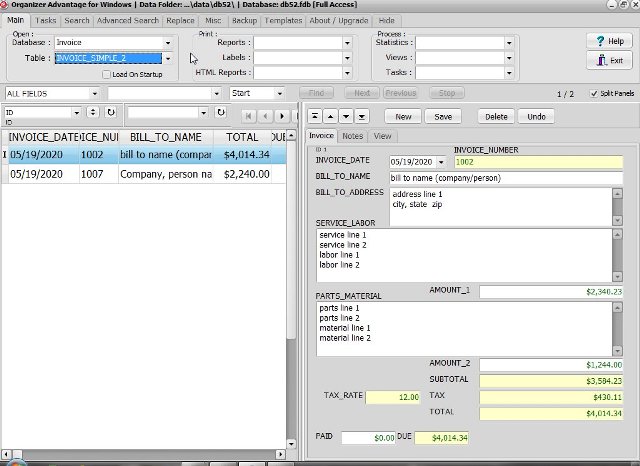
Task: Click the Stop search button
Action: tap(447, 93)
